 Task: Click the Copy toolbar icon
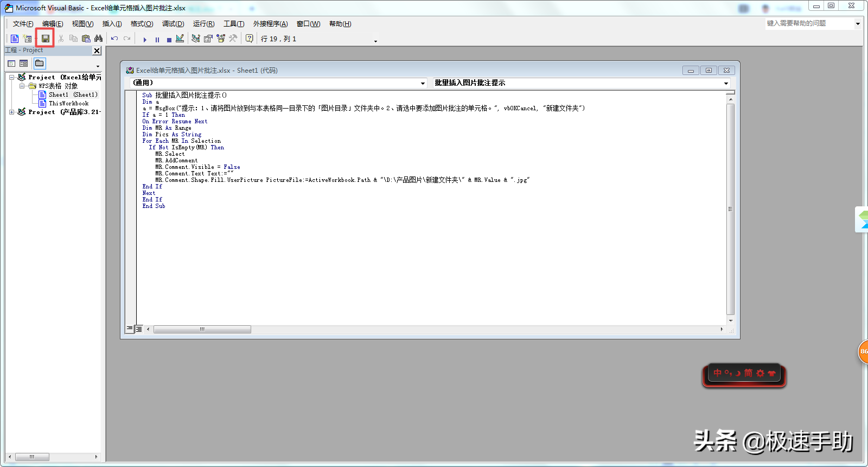click(x=73, y=39)
